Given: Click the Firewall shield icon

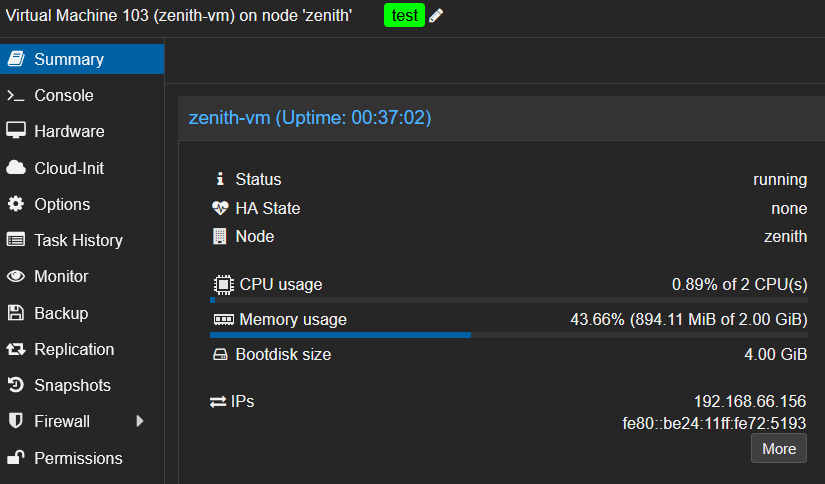Looking at the screenshot, I should tap(15, 421).
